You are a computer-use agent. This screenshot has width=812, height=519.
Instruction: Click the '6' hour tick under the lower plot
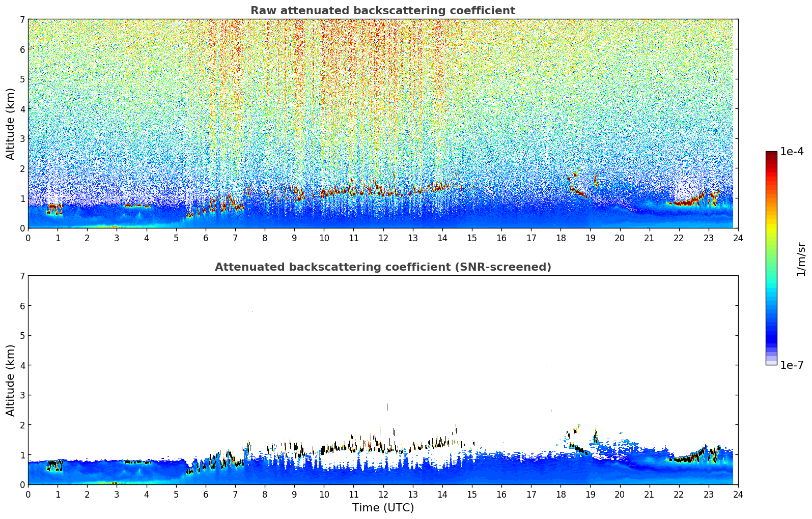point(206,494)
